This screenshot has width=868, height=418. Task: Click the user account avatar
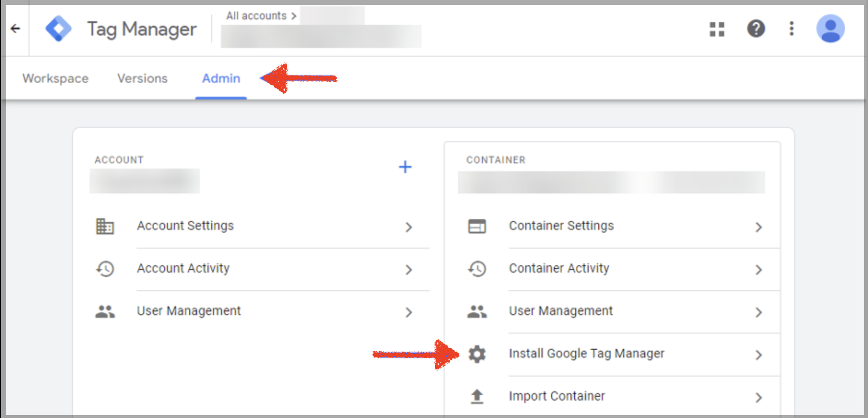coord(831,28)
